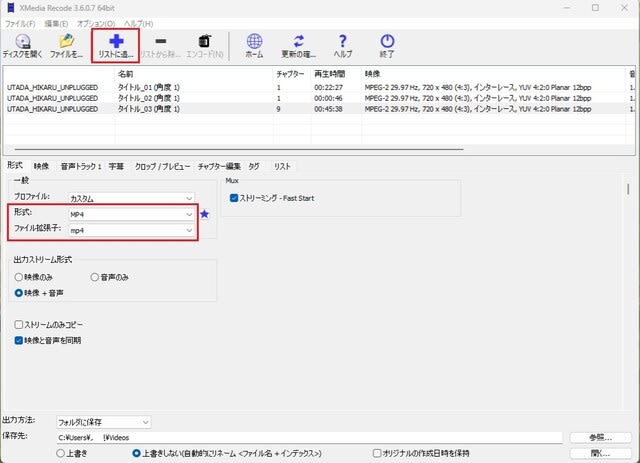Open ファイル(F) menu
This screenshot has width=640, height=463.
(20, 24)
